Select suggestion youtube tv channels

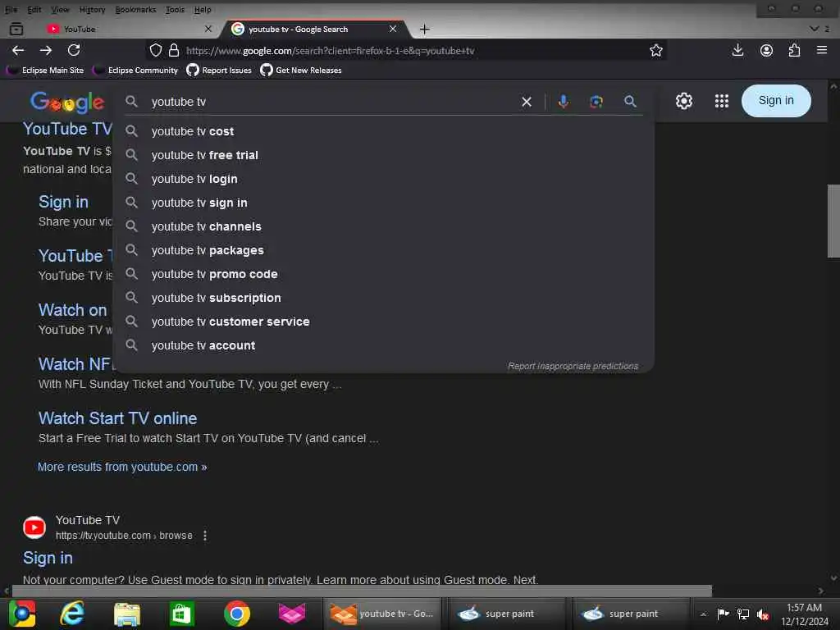click(x=383, y=226)
